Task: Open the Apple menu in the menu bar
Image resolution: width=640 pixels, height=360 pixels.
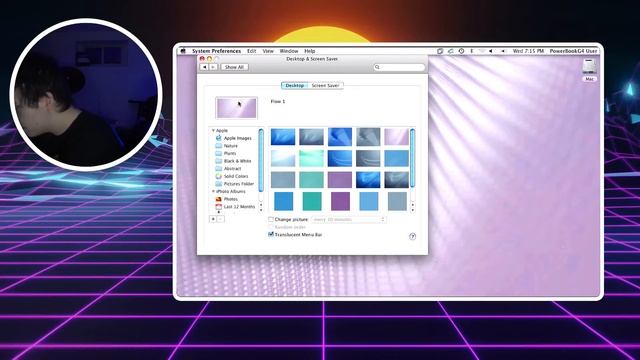Action: (x=183, y=51)
